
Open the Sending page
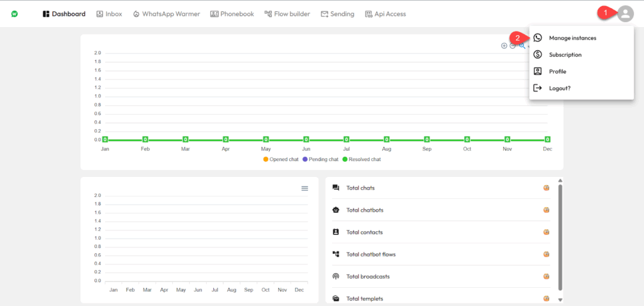(337, 14)
